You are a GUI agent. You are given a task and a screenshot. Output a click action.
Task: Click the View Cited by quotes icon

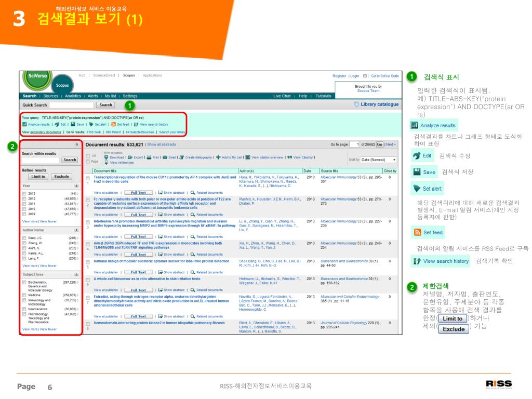290,157
